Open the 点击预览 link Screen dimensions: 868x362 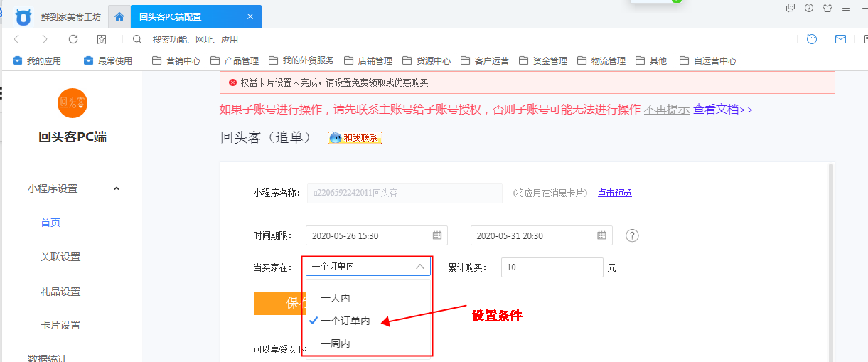coord(614,193)
